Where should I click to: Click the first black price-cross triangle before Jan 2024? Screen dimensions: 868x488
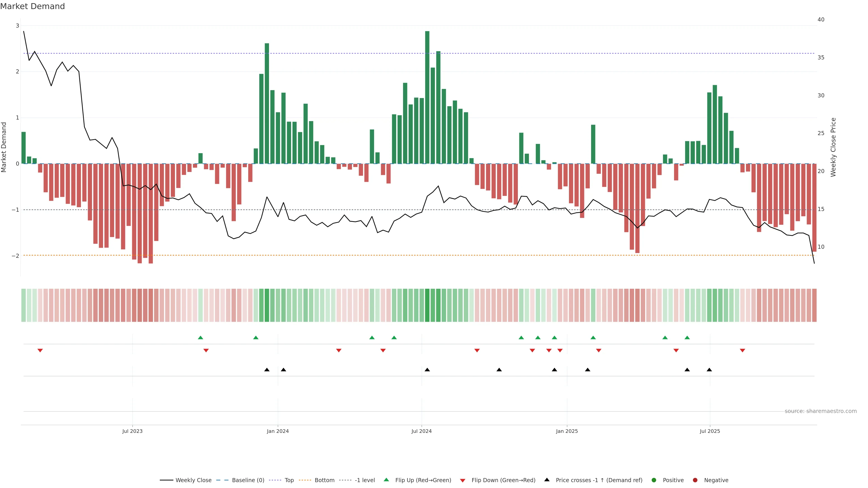pos(267,370)
